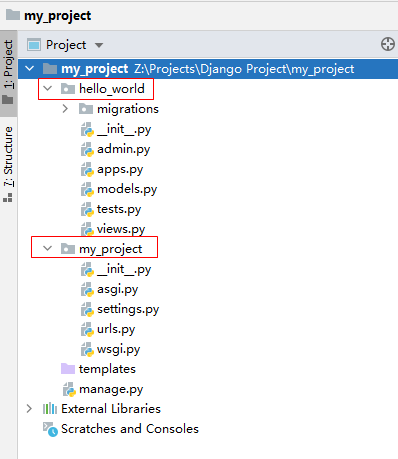398x459 pixels.
Task: Open the Project view dropdown arrow
Action: tap(99, 45)
